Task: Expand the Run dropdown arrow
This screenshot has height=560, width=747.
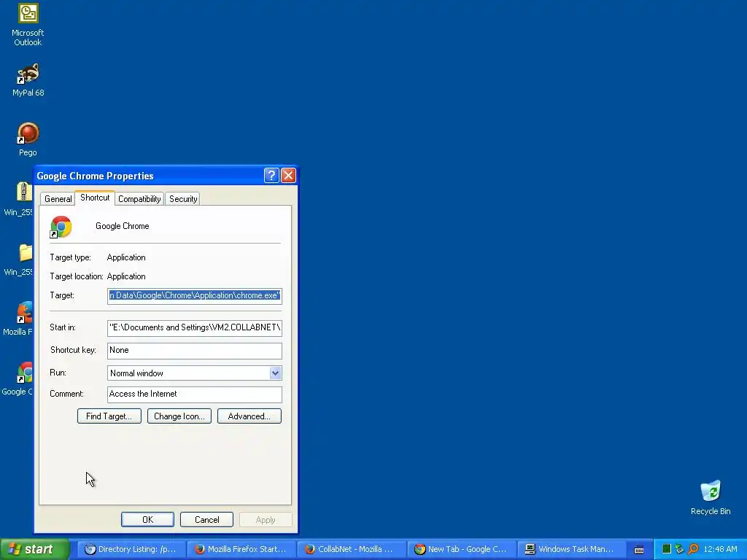Action: 275,373
